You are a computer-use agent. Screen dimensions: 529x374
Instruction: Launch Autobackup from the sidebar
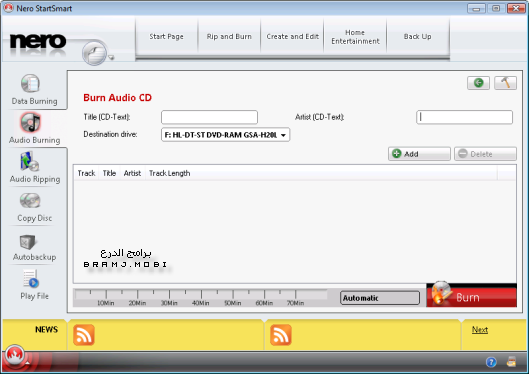tap(34, 248)
